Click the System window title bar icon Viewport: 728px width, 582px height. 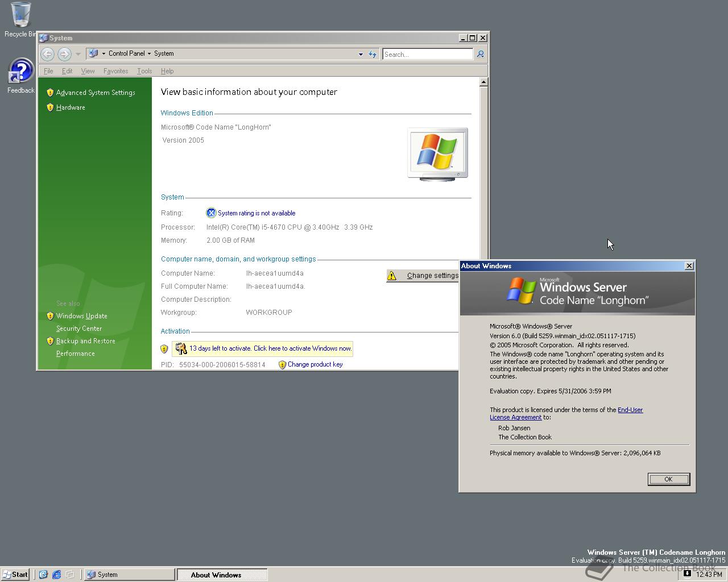44,38
